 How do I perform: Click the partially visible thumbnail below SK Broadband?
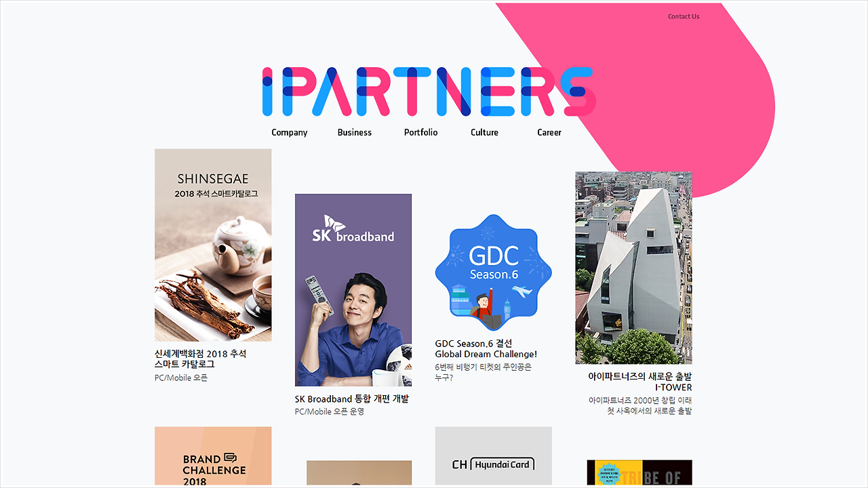tap(359, 473)
